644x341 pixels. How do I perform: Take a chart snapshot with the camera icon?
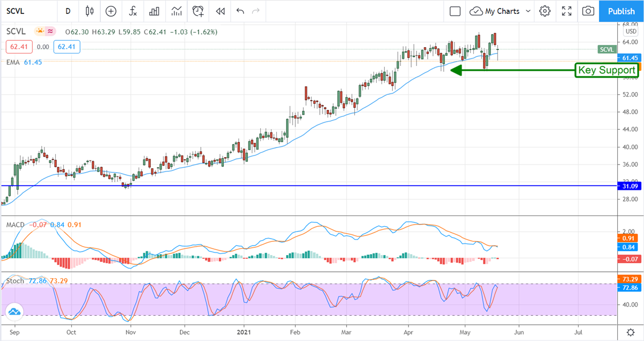[x=589, y=11]
